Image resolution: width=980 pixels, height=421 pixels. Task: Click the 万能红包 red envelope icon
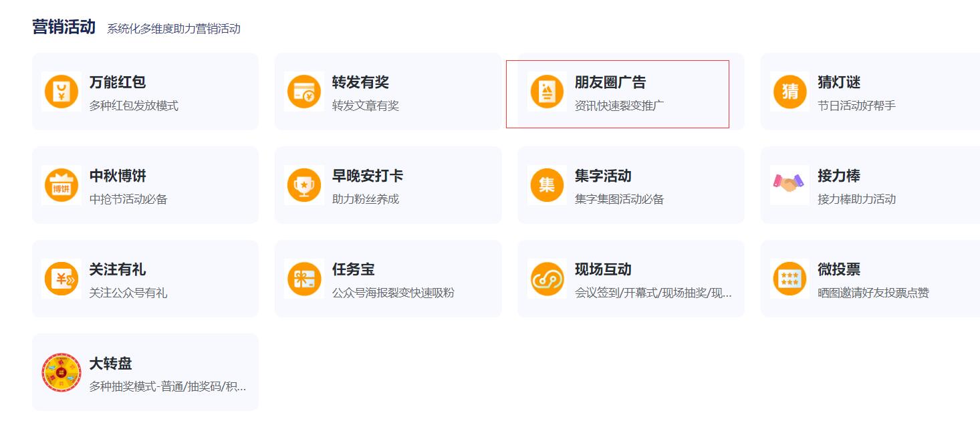[62, 92]
